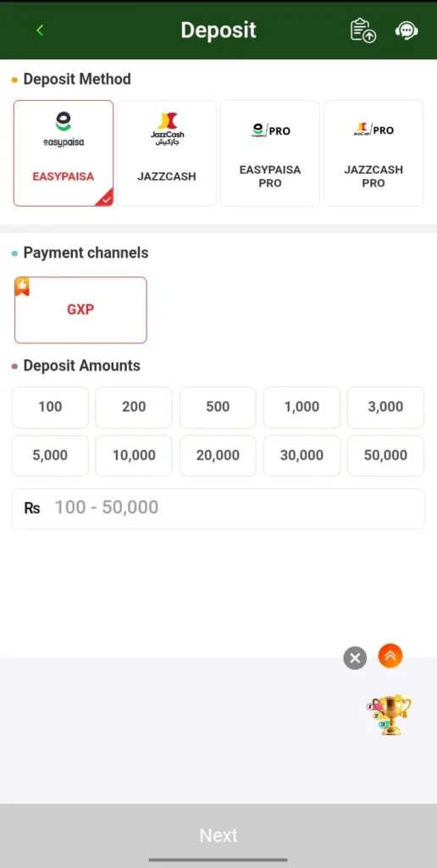The width and height of the screenshot is (437, 868).
Task: Dismiss the floating widget with gray X
Action: (x=355, y=658)
